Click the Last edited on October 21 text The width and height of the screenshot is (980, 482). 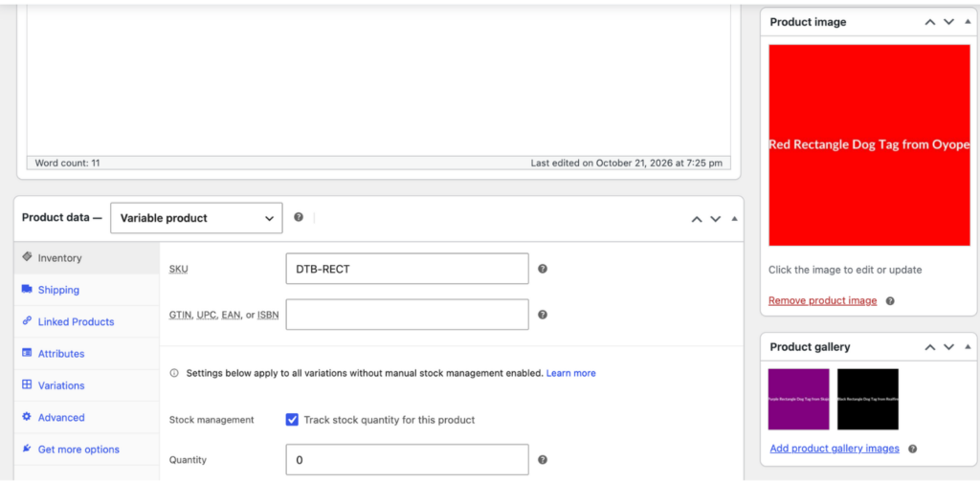click(x=626, y=163)
